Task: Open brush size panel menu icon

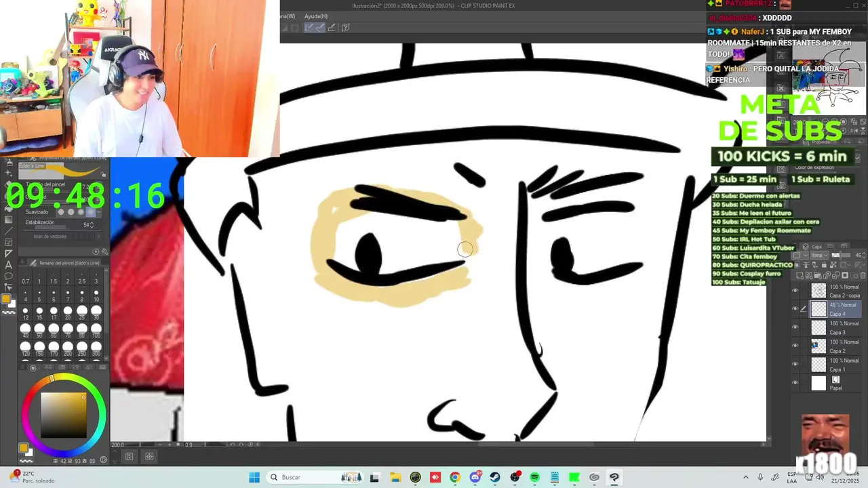Action: pos(23,262)
